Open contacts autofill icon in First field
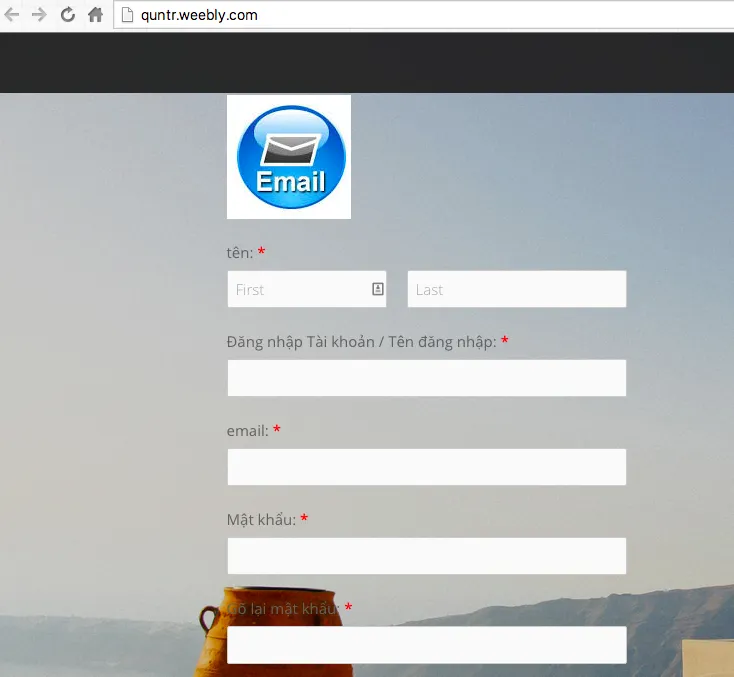734x677 pixels. click(378, 289)
